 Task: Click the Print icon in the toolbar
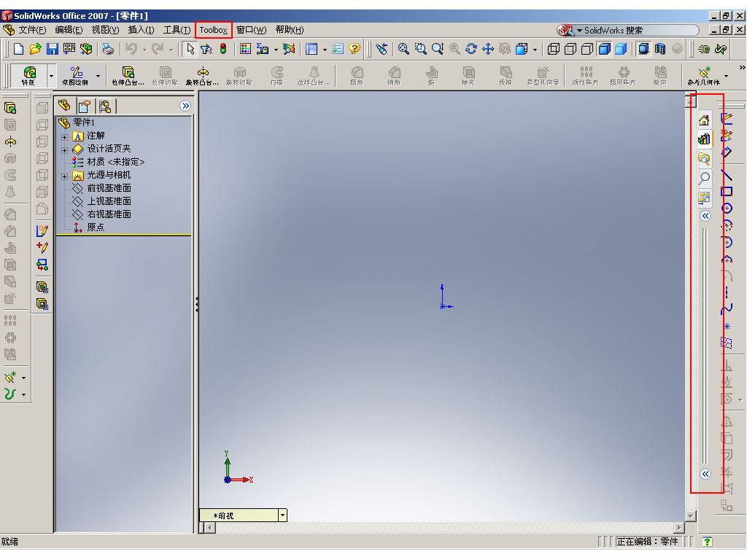click(108, 49)
